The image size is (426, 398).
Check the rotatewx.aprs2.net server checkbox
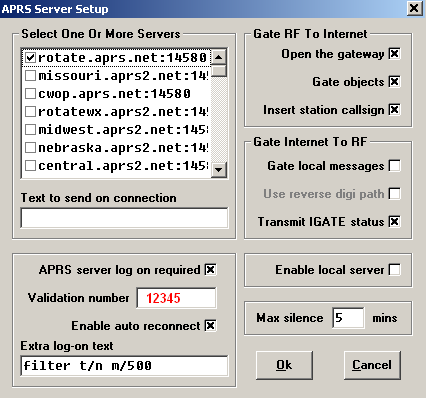(30, 112)
